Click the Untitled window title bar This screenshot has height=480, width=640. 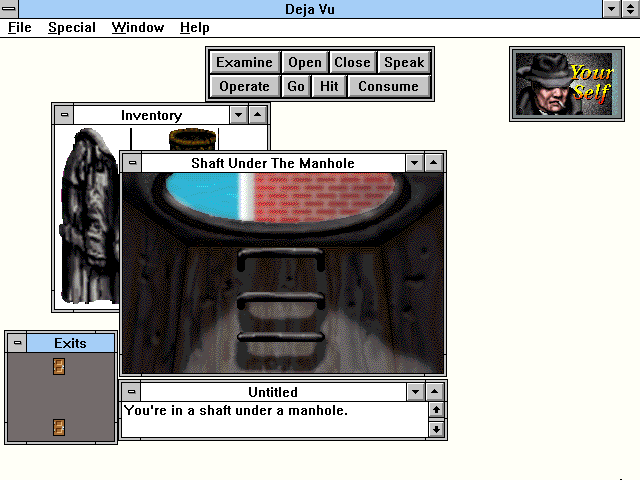273,392
